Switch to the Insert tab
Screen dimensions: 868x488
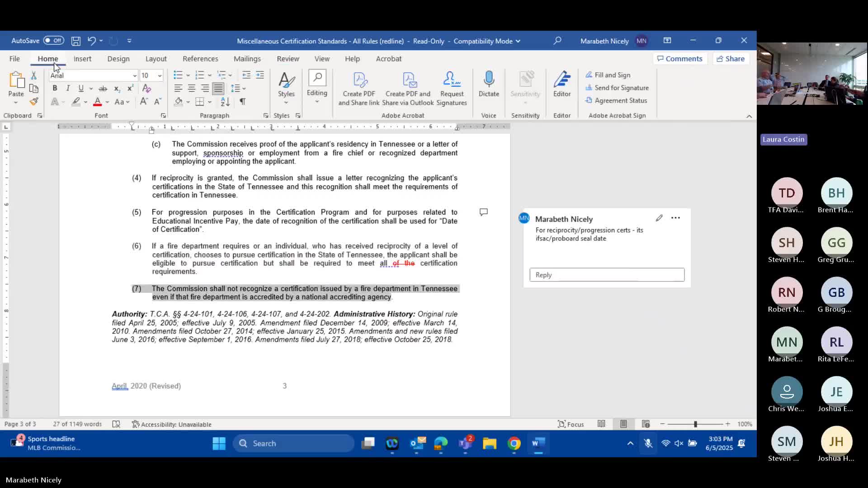pyautogui.click(x=82, y=59)
